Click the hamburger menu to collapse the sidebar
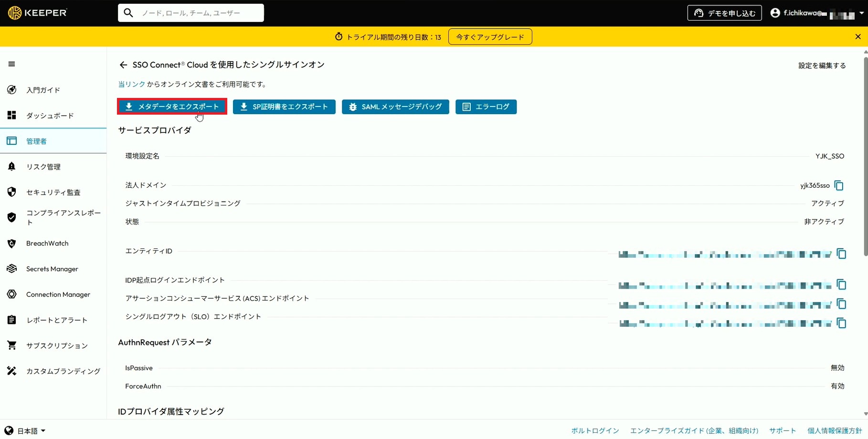The image size is (868, 439). tap(11, 64)
